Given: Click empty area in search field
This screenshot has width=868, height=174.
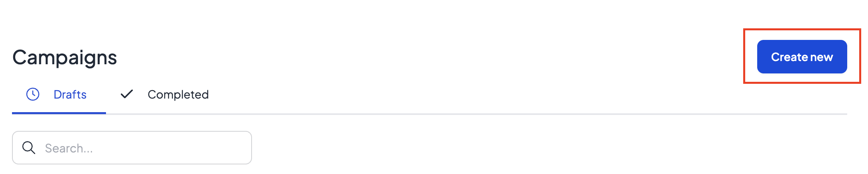Looking at the screenshot, I should pyautogui.click(x=172, y=148).
